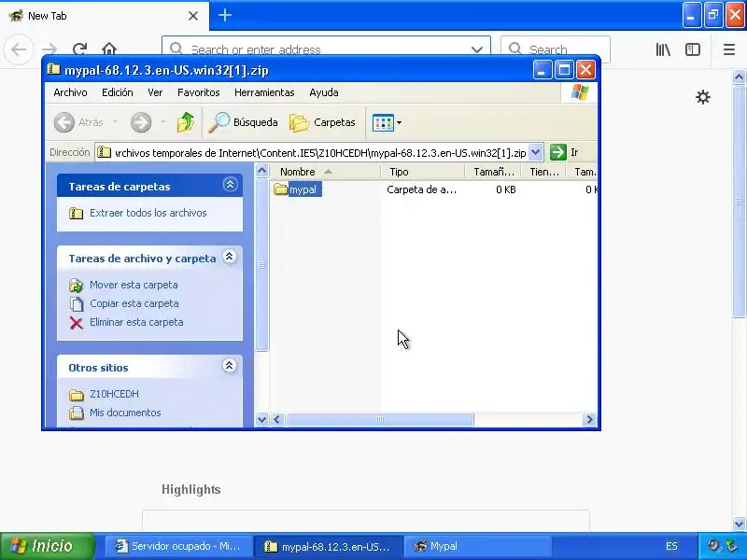Toggle the Carpetas folders pane
747x560 pixels.
(322, 122)
